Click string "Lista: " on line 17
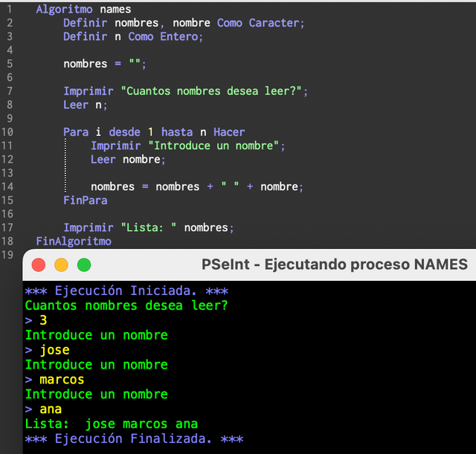The image size is (476, 454). [x=149, y=227]
